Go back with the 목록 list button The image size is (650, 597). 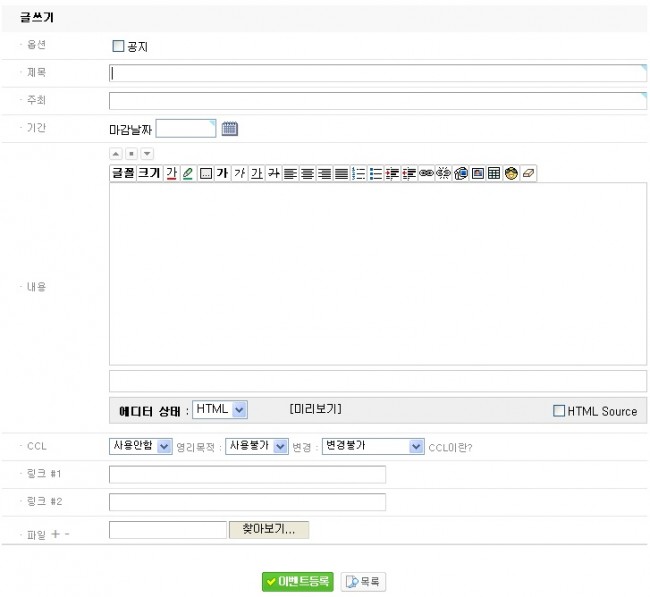[363, 582]
